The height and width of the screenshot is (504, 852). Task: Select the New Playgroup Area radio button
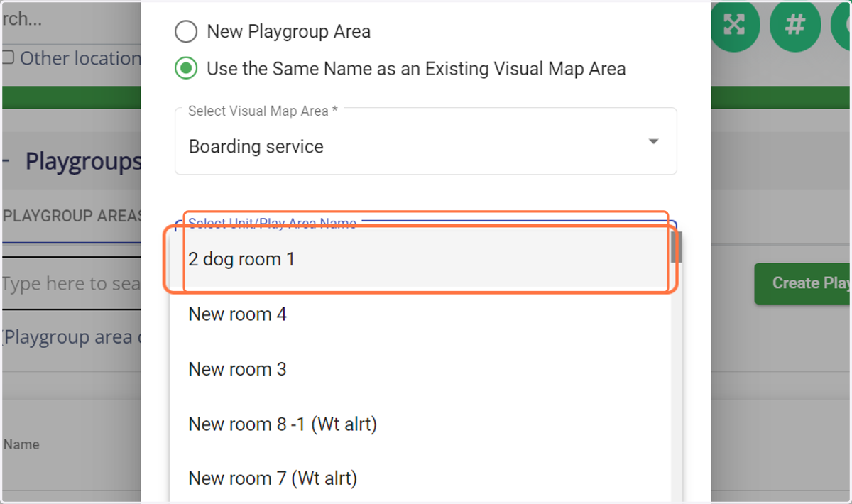point(186,31)
